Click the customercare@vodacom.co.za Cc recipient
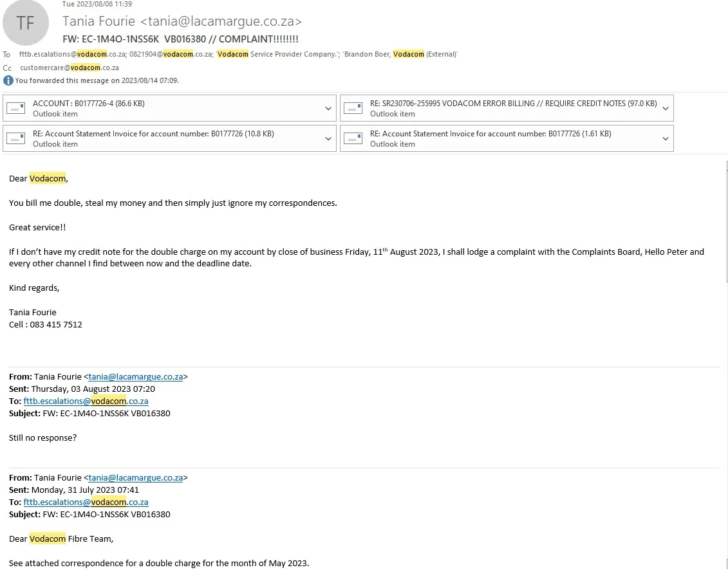 [x=70, y=68]
